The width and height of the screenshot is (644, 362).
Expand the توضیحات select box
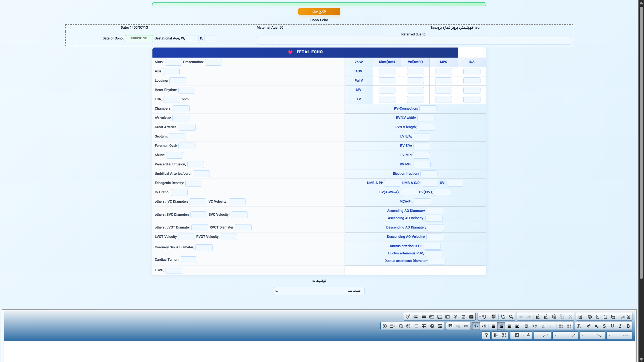(x=319, y=291)
